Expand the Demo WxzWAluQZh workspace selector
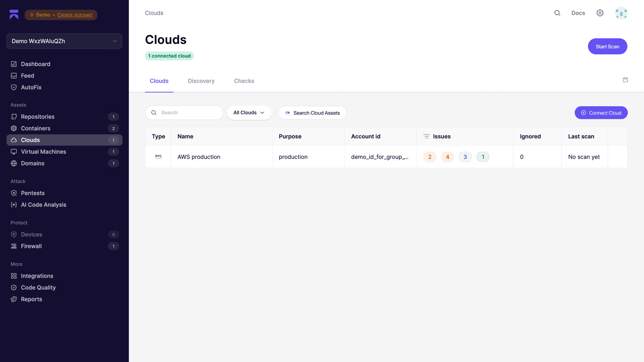 click(64, 41)
